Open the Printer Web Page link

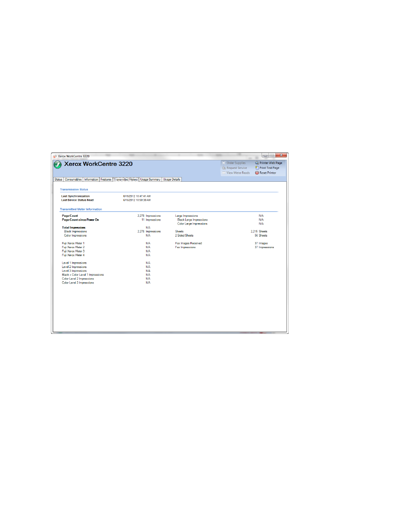[x=271, y=163]
